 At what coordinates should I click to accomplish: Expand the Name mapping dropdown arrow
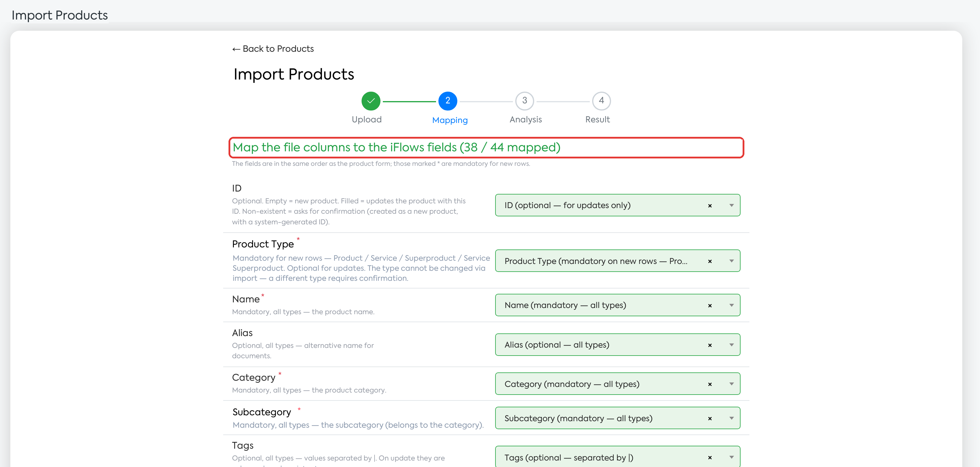coord(731,305)
